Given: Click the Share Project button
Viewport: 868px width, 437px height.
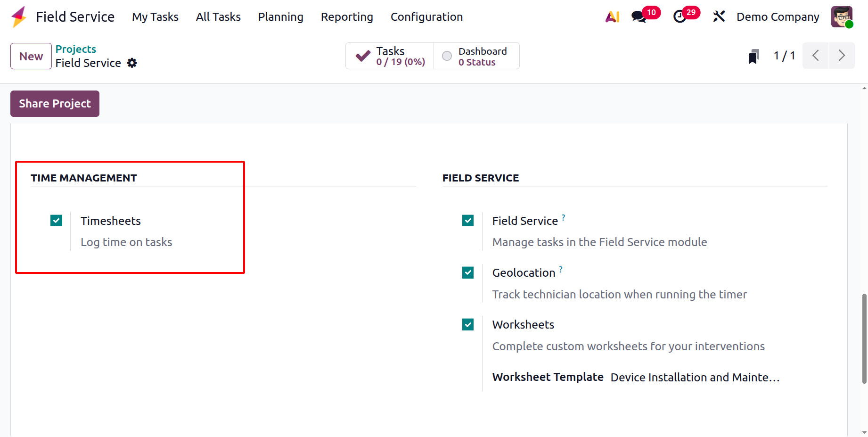Looking at the screenshot, I should tap(55, 104).
